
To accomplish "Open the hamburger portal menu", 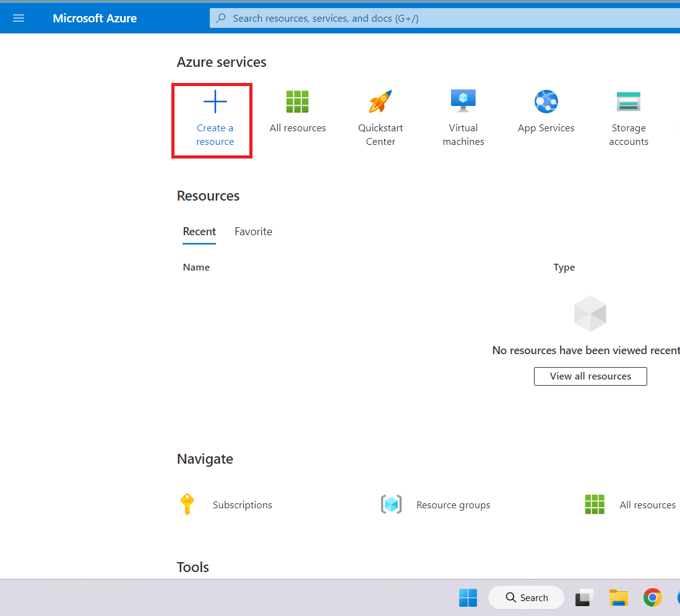I will coord(18,18).
